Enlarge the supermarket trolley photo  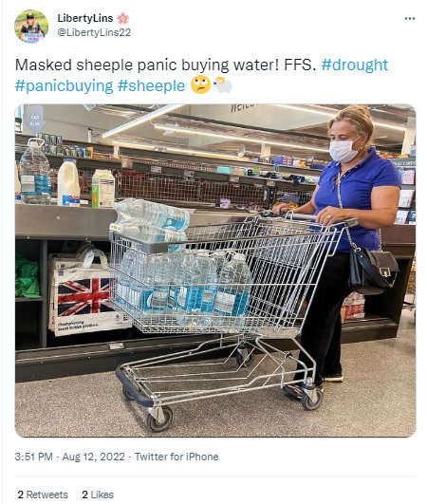pos(215,271)
